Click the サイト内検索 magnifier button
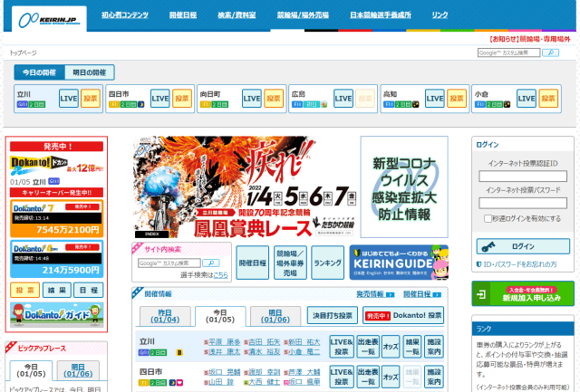580x392 pixels. click(211, 263)
